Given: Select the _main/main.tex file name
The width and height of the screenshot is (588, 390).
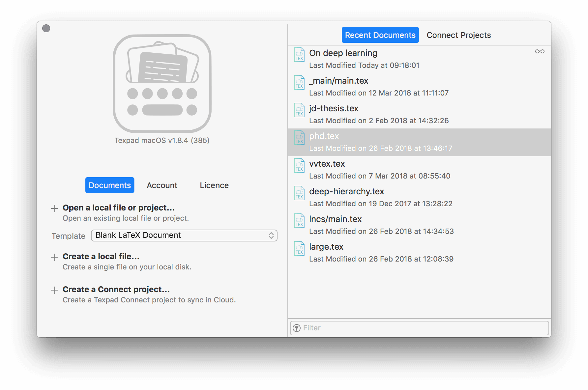Looking at the screenshot, I should tap(338, 81).
